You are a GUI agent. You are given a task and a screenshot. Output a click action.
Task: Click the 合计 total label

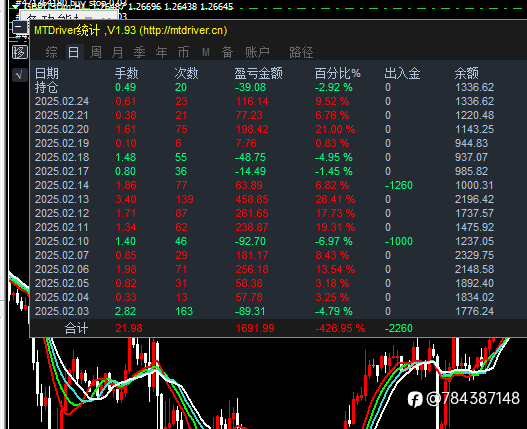pos(76,328)
